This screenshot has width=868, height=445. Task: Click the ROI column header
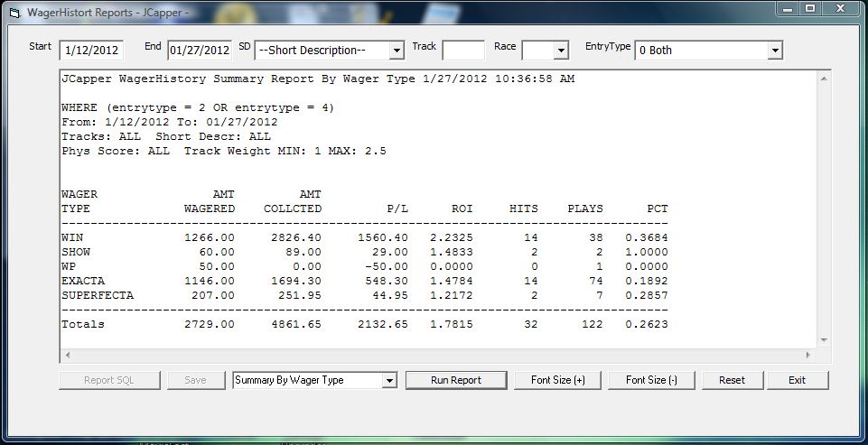(462, 209)
